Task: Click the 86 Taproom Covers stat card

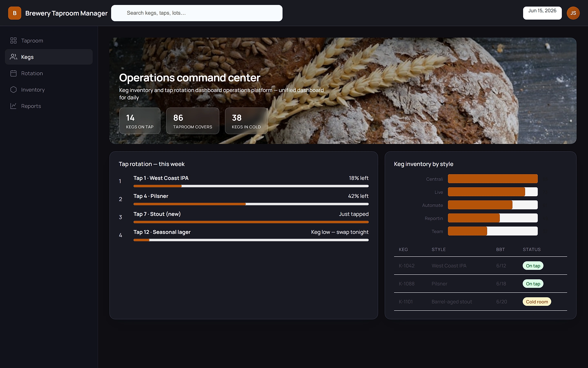Action: [193, 121]
